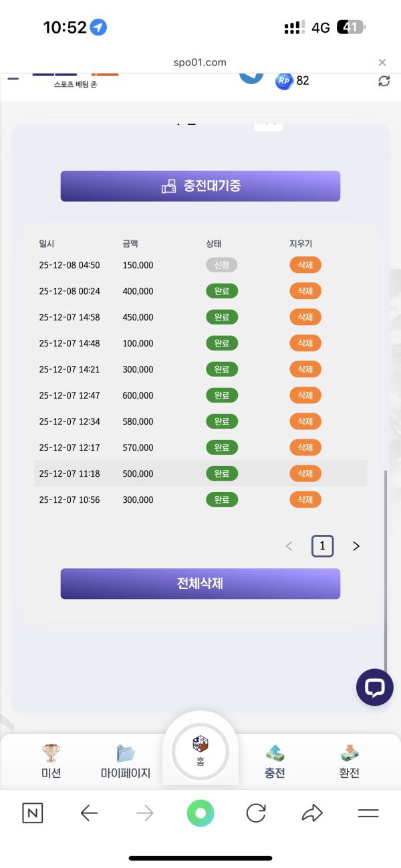Open the browser hamburger menu
The image size is (401, 868).
point(368,813)
